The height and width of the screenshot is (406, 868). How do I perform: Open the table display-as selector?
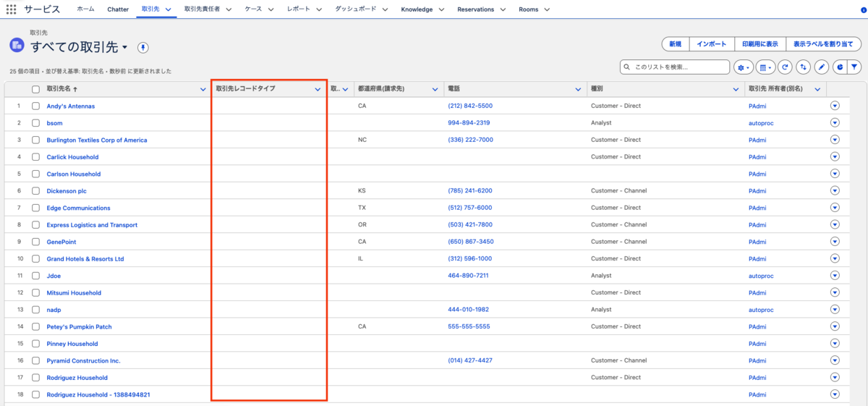coord(765,67)
